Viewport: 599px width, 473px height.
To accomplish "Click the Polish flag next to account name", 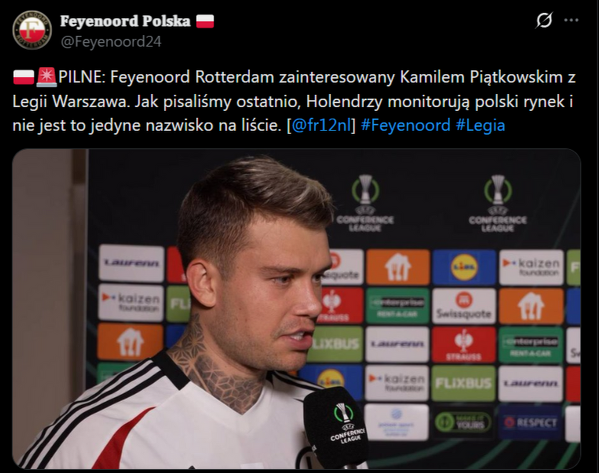I will tap(205, 21).
